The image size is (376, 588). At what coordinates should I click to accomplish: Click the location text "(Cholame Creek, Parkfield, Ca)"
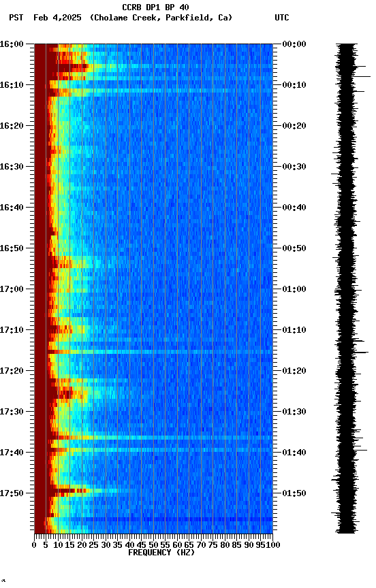pos(161,18)
